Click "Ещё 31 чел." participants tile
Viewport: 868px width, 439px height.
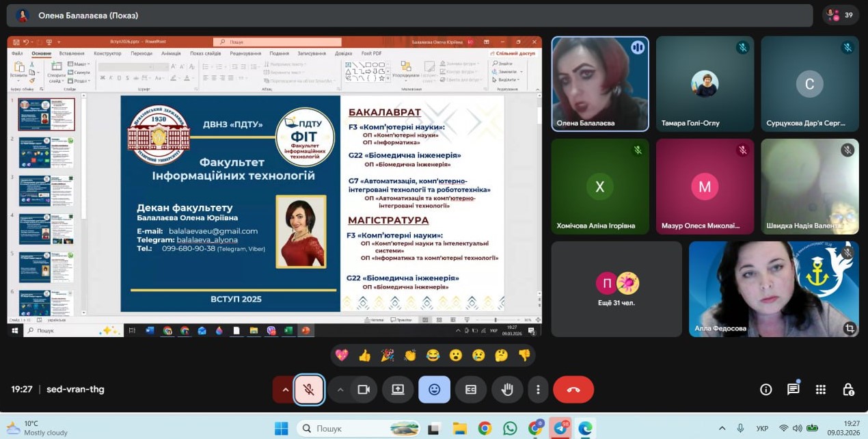616,289
